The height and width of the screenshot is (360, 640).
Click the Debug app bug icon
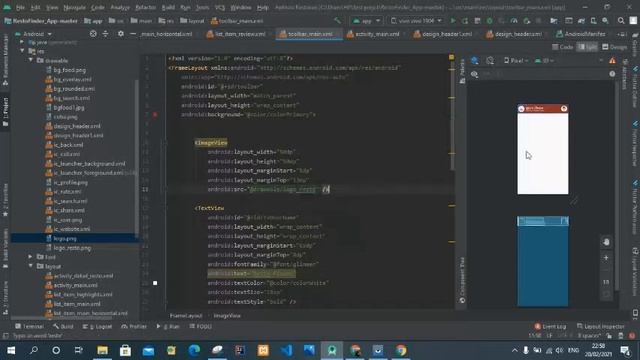click(489, 20)
